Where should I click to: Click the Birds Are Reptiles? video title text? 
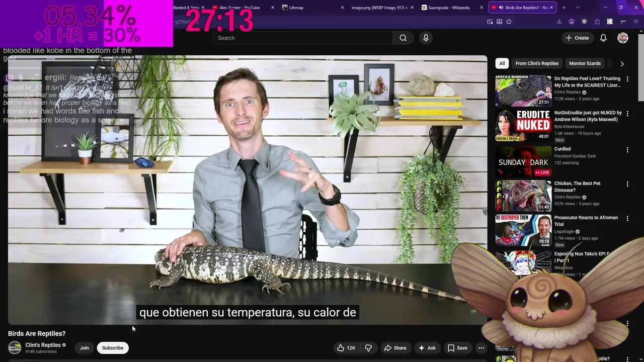pos(37,333)
